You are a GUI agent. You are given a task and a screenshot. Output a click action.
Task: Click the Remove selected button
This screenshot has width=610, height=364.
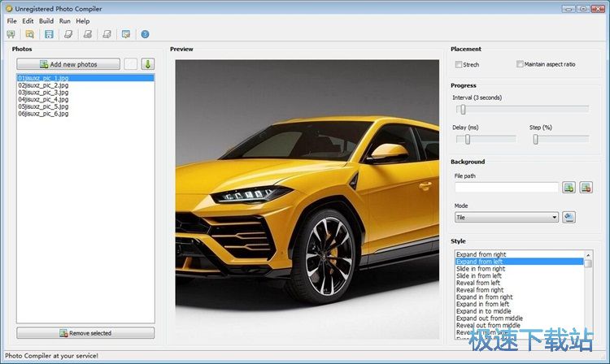click(x=85, y=333)
